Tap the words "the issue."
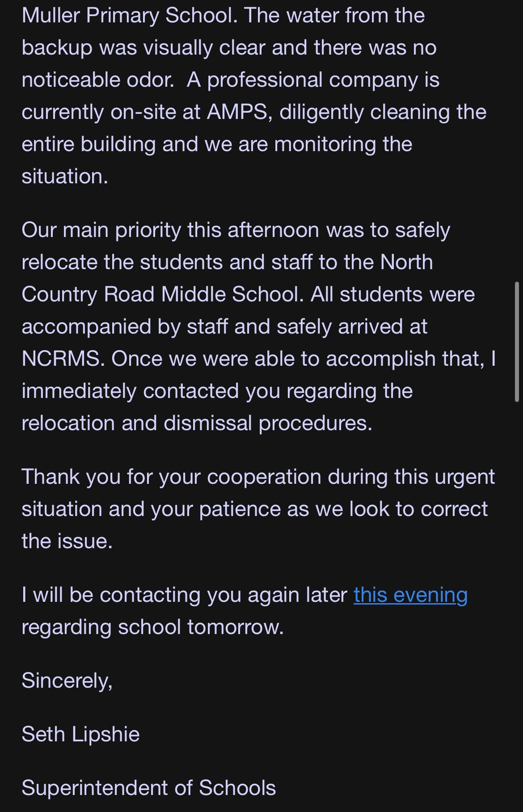Image resolution: width=523 pixels, height=812 pixels. [x=67, y=541]
